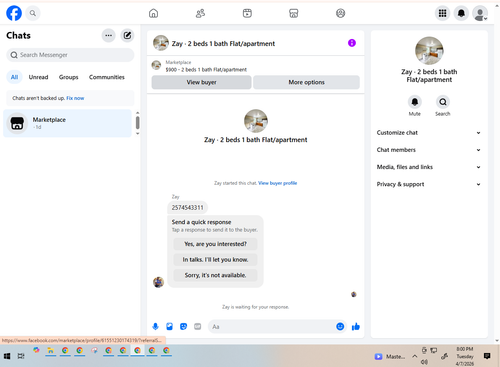The height and width of the screenshot is (367, 500).
Task: Show hidden system tray icons chevron
Action: [415, 356]
